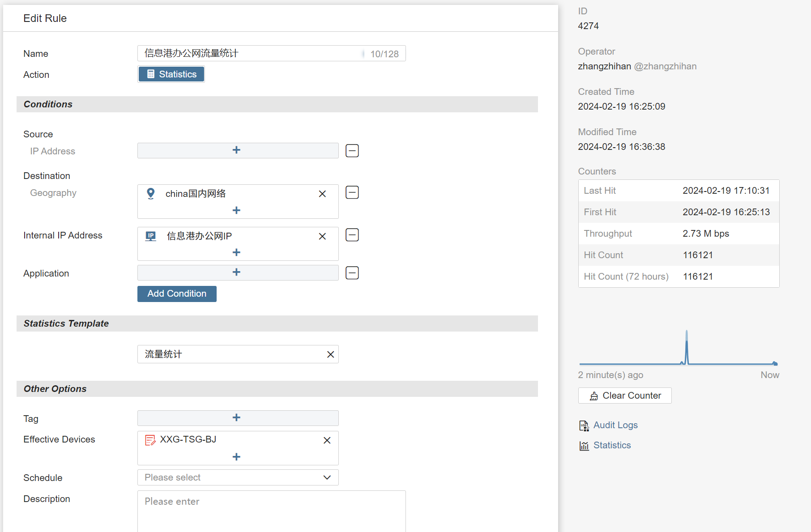
Task: Delete china国内网络 geography entry
Action: (322, 194)
